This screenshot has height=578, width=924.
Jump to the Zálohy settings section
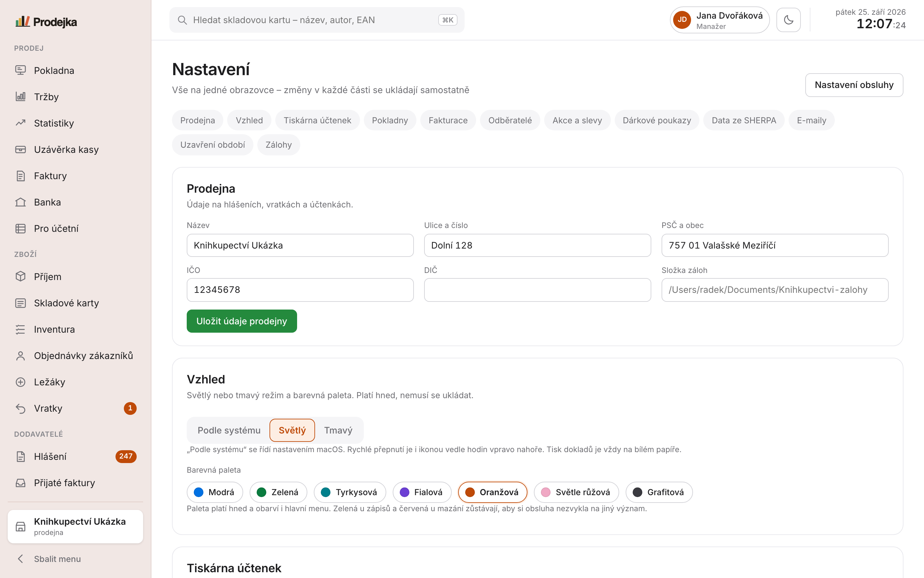click(278, 145)
